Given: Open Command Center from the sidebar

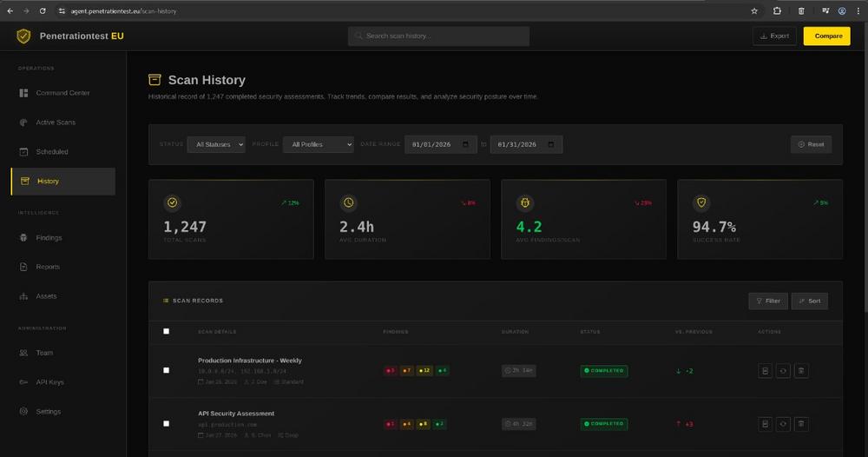Looking at the screenshot, I should click(x=62, y=93).
